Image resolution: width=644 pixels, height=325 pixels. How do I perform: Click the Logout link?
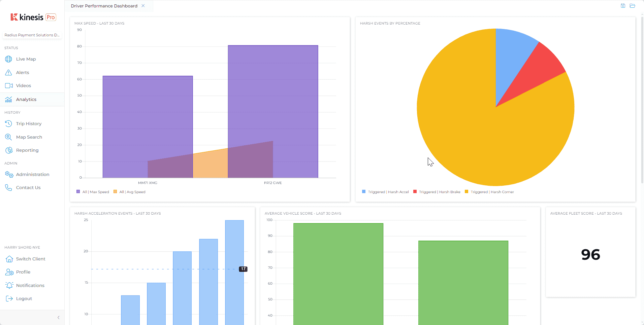point(24,299)
